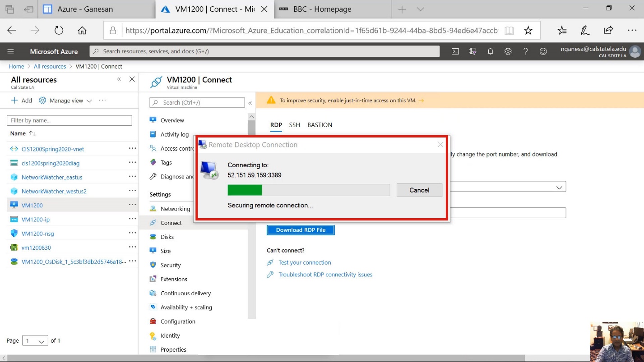Cancel the Remote Desktop connection
Viewport: 644px width, 362px height.
click(x=419, y=190)
